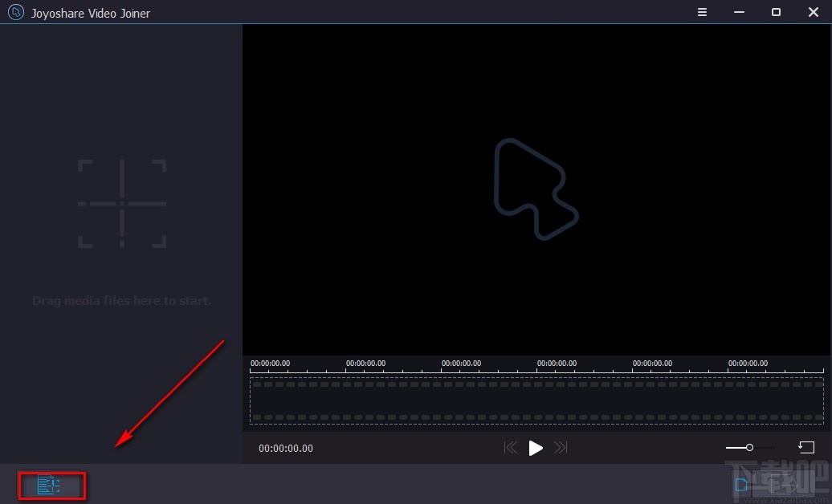Click the snapshot/rotate icon beside volume

coord(806,448)
